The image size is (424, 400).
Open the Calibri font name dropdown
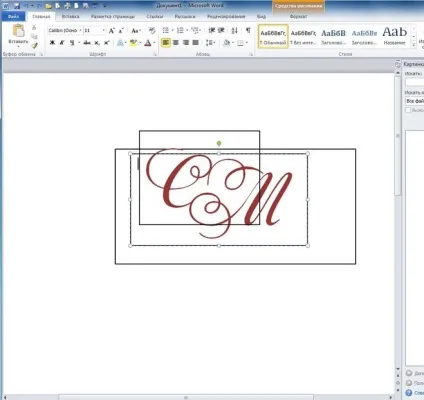pos(80,30)
